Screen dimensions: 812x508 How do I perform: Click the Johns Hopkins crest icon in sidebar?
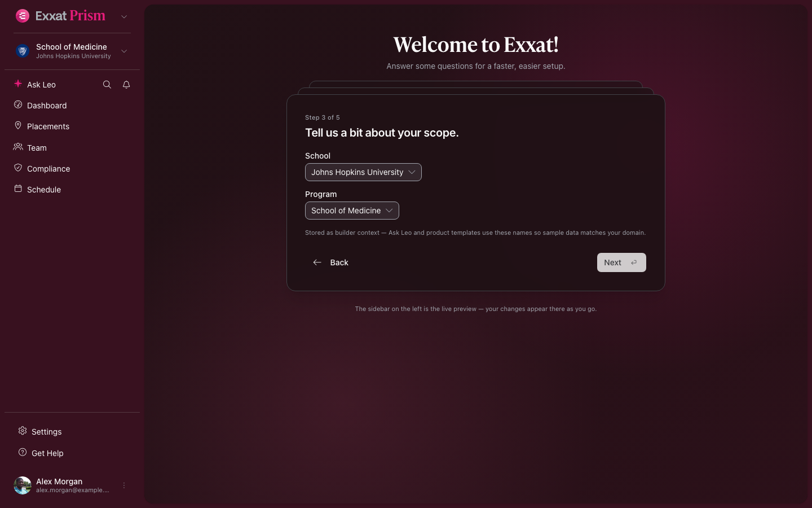pyautogui.click(x=23, y=51)
